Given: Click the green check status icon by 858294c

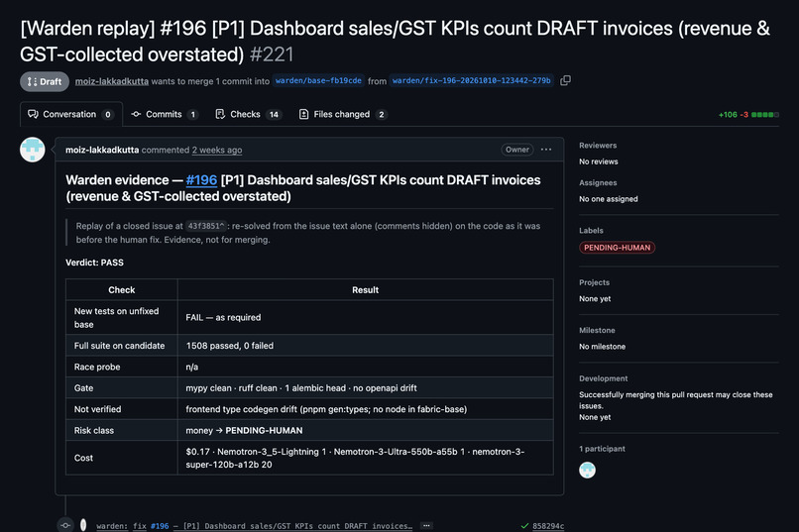Looking at the screenshot, I should coord(524,526).
